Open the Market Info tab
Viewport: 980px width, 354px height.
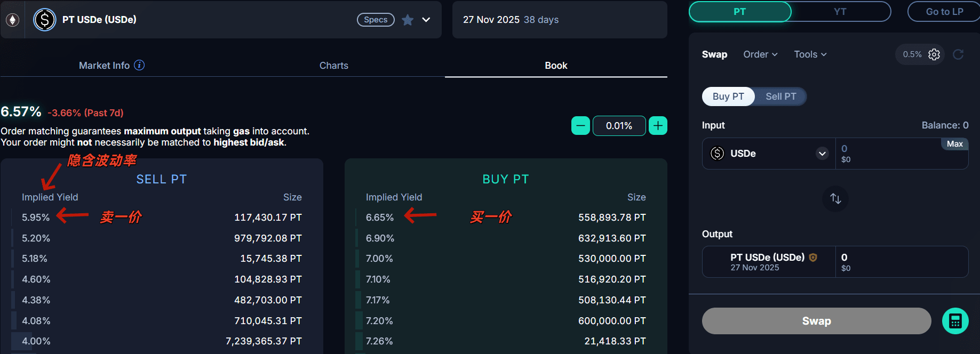coord(105,66)
